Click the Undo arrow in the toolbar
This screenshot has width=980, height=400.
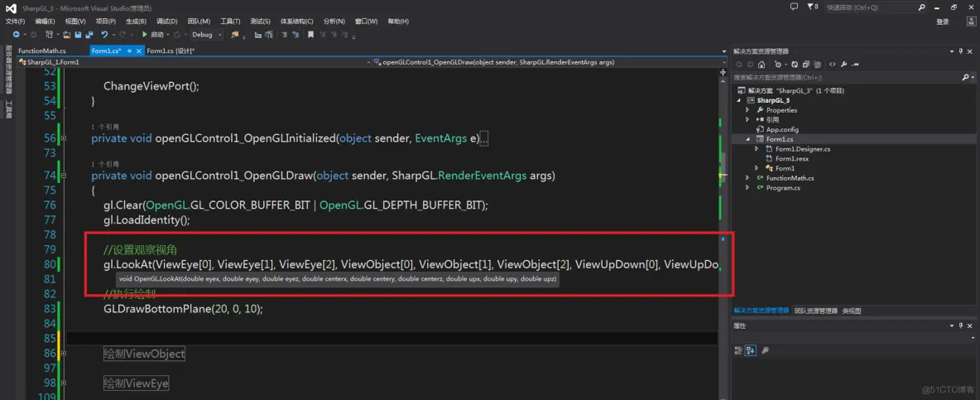[x=104, y=35]
